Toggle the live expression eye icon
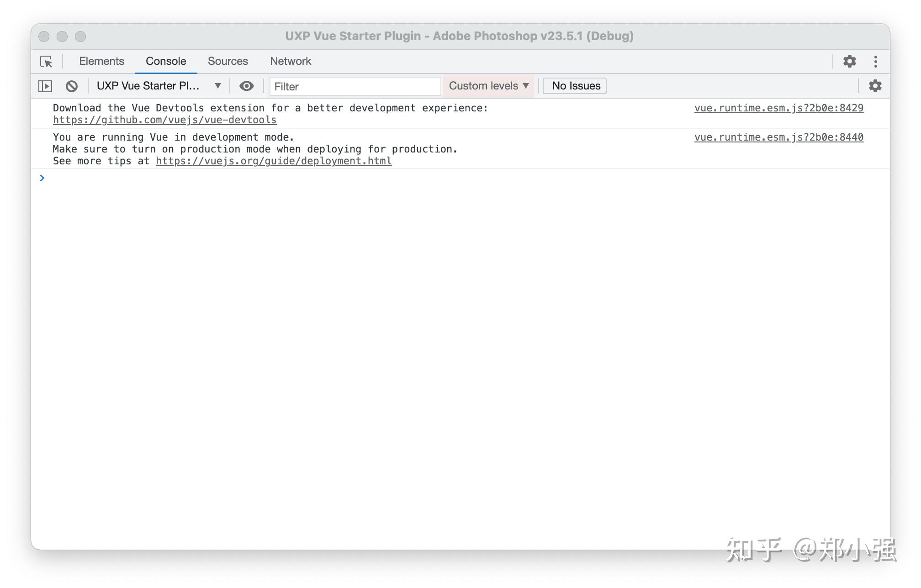Image resolution: width=921 pixels, height=588 pixels. tap(246, 86)
